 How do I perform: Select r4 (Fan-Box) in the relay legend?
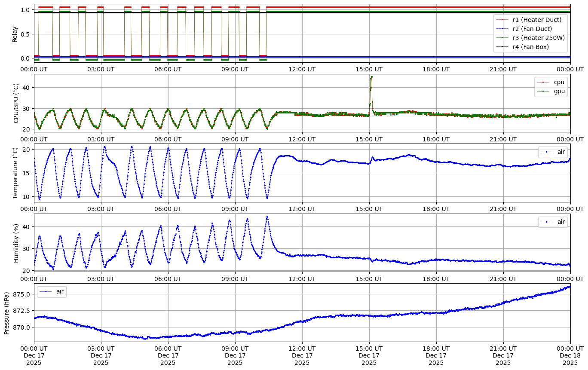(x=530, y=47)
